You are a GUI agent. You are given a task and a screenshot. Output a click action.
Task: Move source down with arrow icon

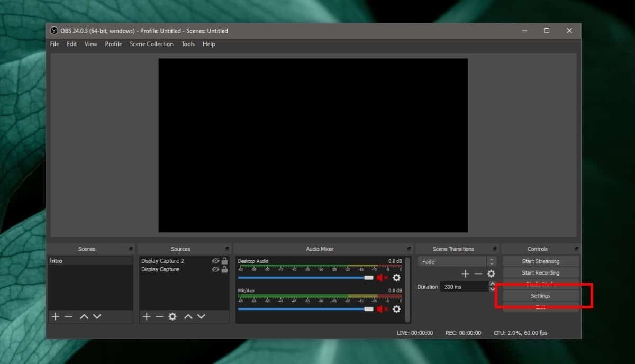201,316
